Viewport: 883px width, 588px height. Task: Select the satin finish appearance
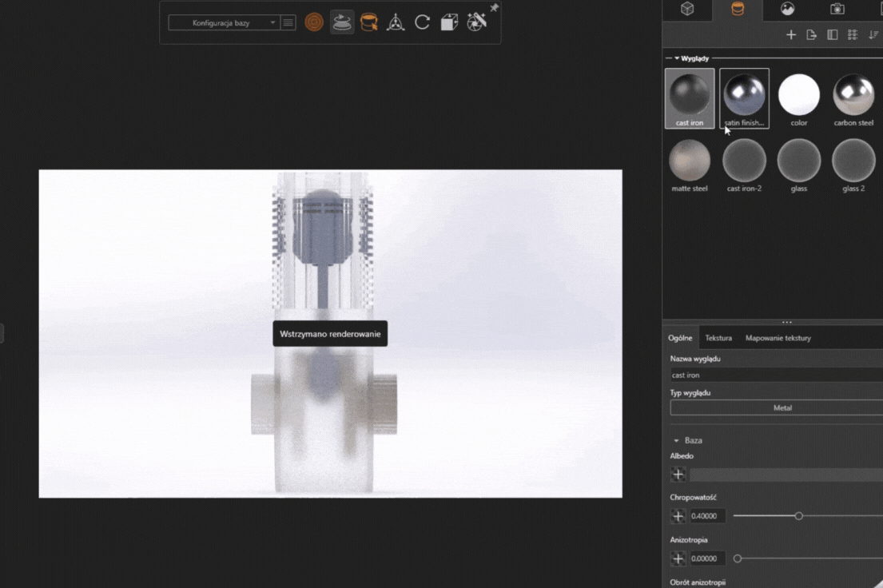(x=744, y=98)
